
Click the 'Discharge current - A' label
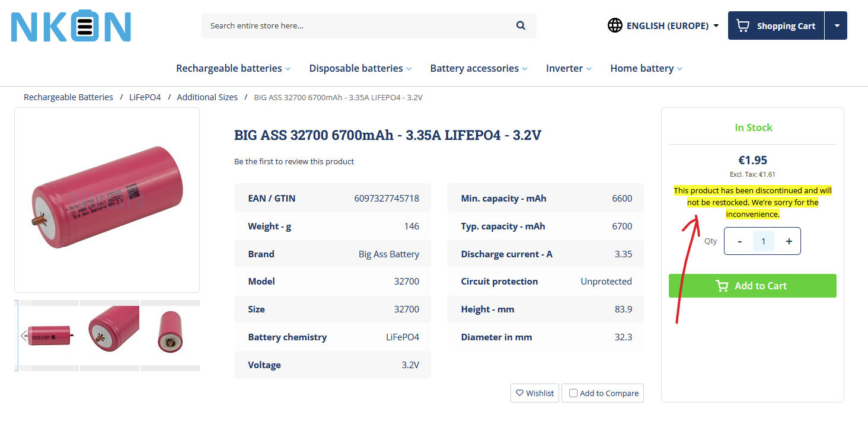coord(506,254)
